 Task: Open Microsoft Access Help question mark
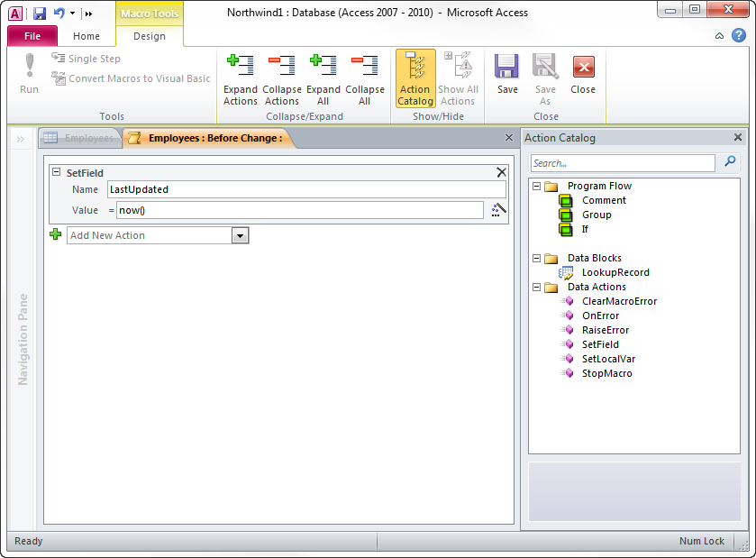739,35
